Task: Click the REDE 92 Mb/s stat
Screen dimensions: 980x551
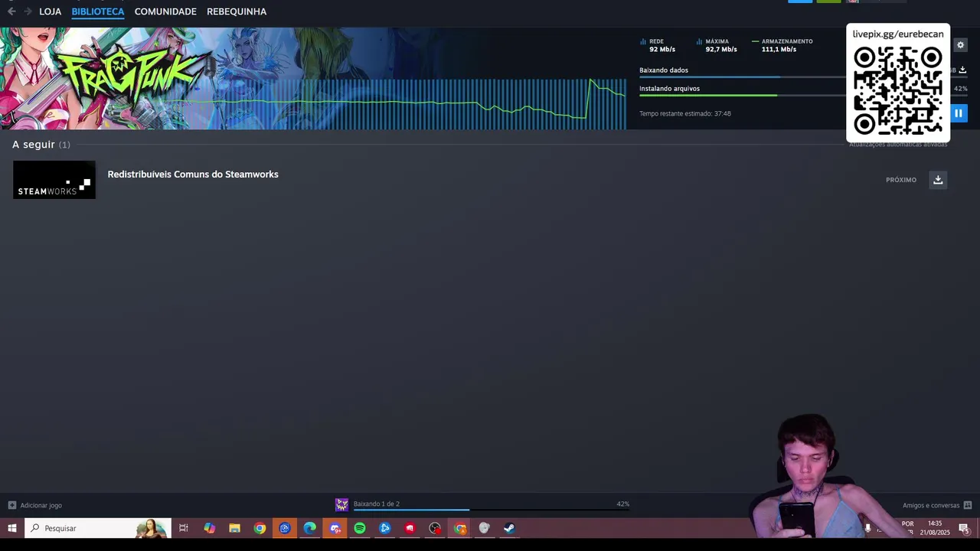Action: point(658,45)
